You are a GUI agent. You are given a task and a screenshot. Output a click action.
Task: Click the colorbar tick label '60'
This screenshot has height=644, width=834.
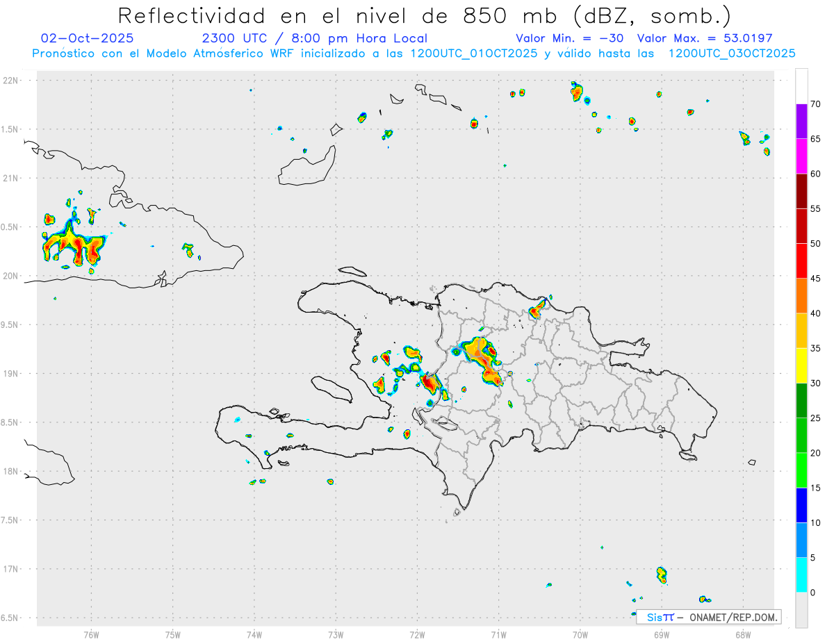pyautogui.click(x=815, y=174)
